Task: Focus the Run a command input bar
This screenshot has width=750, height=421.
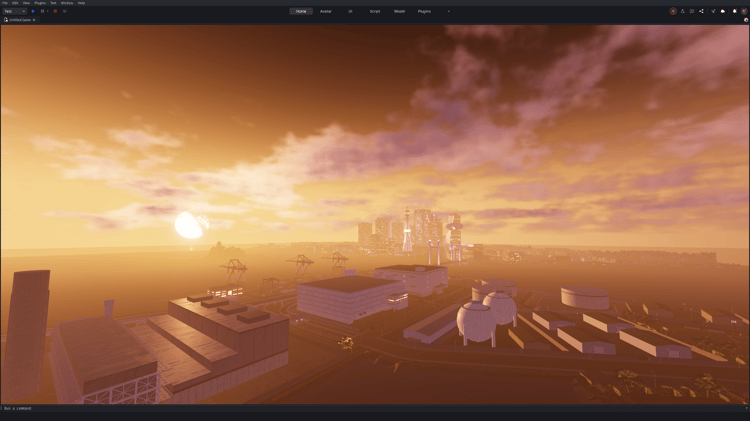Action: (373, 408)
